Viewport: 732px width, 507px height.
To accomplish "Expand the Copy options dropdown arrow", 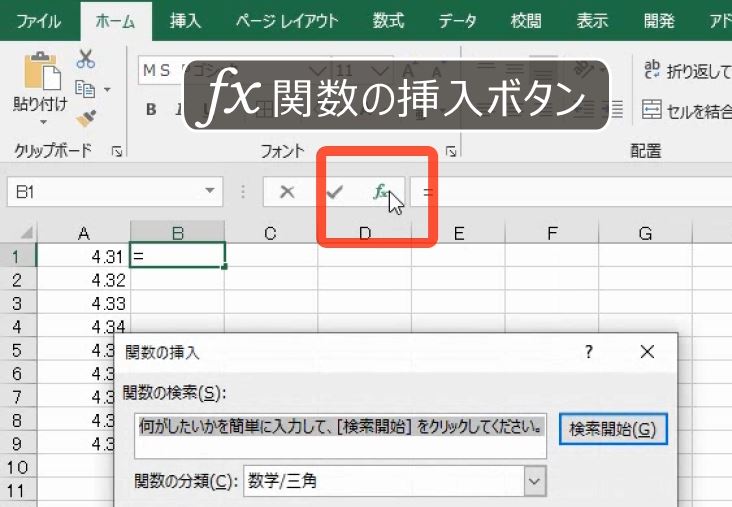I will coord(107,89).
